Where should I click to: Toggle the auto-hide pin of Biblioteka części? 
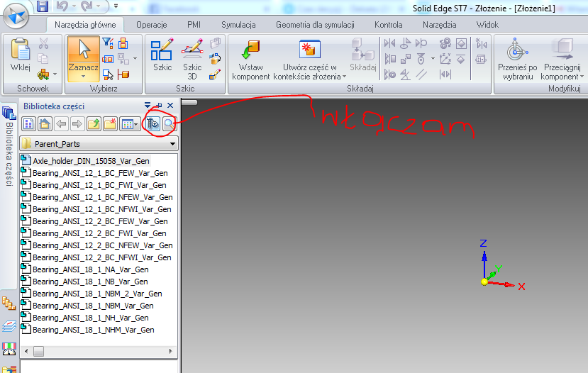(159, 106)
